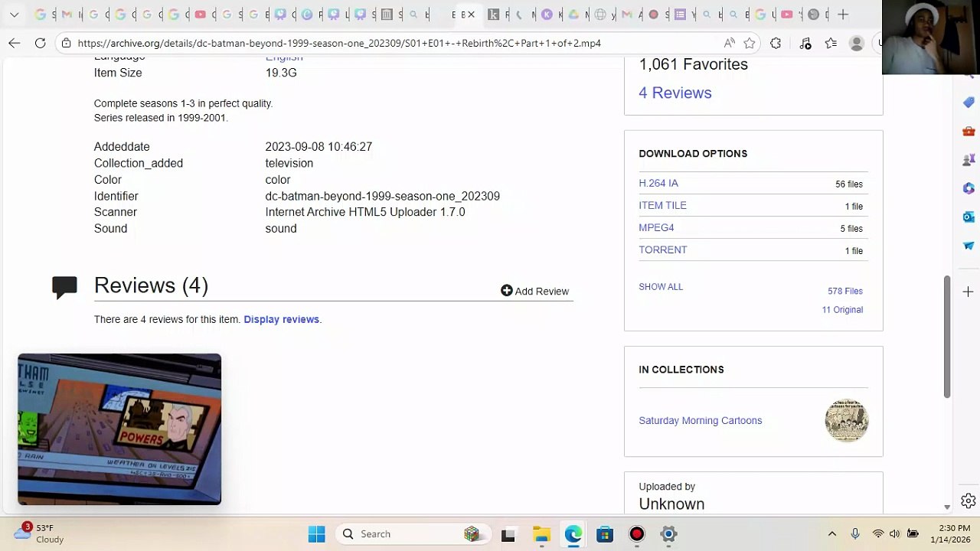Open the Windows Start menu
Screen dimensions: 980x551
[x=317, y=534]
